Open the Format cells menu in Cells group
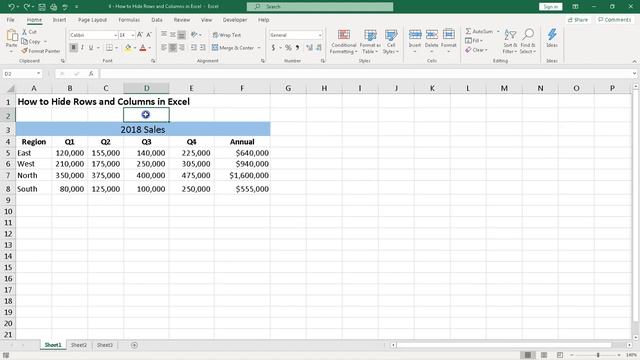 coord(449,40)
